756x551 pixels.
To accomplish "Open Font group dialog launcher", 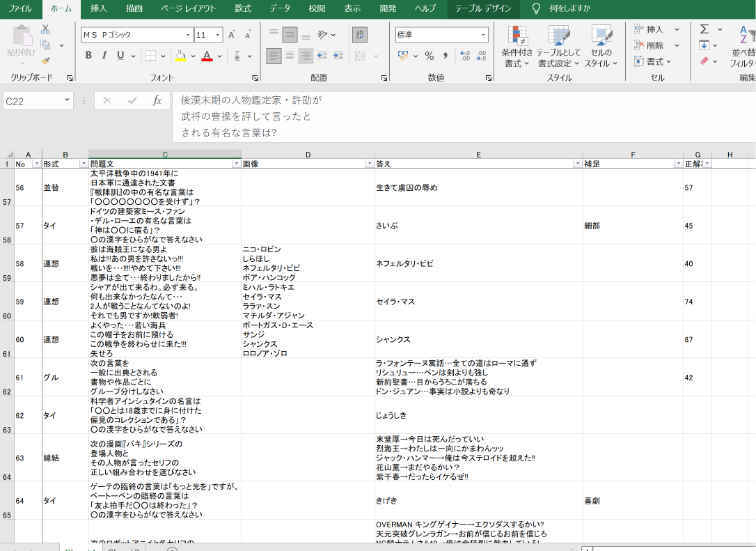I will point(255,78).
